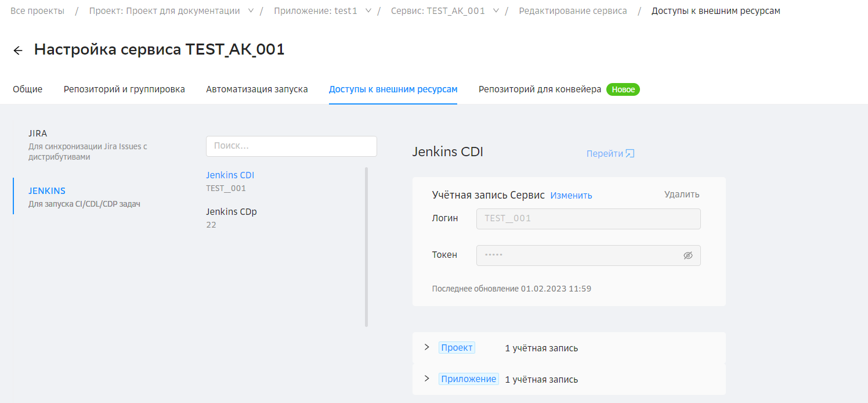Open the Репозиторий и группировка tab
Viewport: 868px width, 403px height.
(124, 89)
